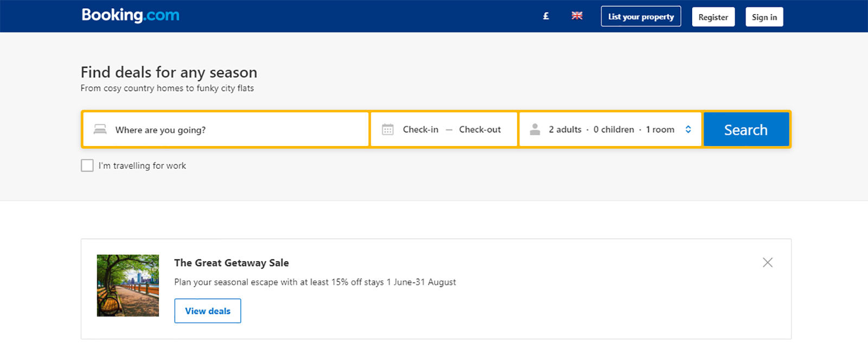Image resolution: width=868 pixels, height=349 pixels.
Task: Click List your property button
Action: (x=641, y=17)
